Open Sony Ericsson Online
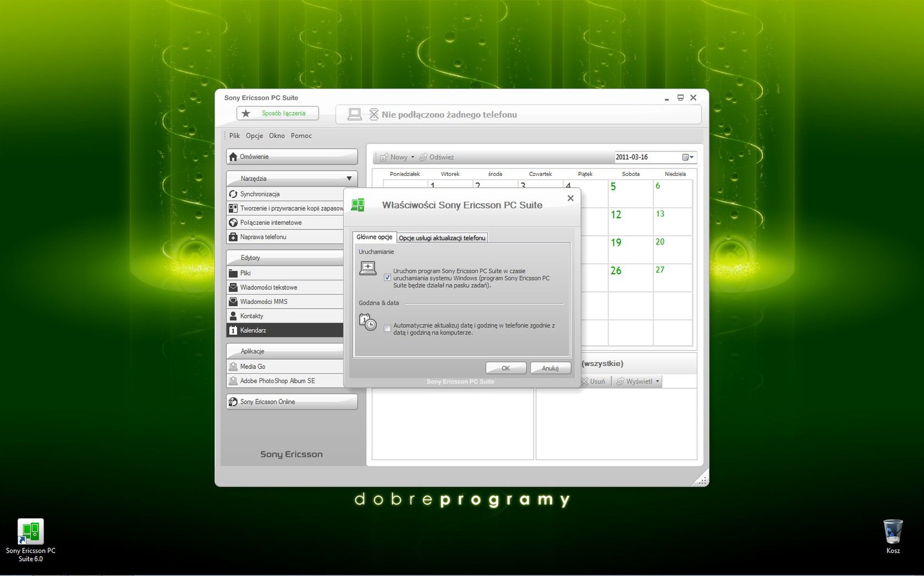The width and height of the screenshot is (924, 576). click(x=292, y=402)
